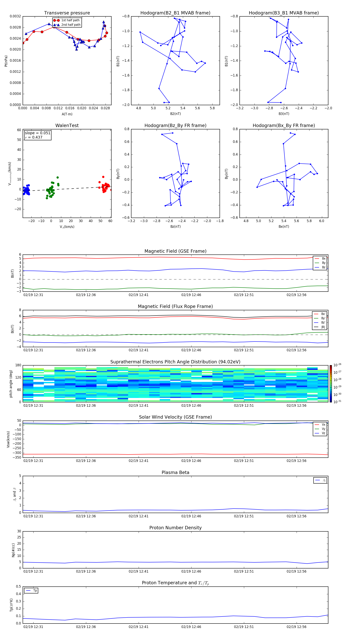The image size is (351, 644).
Task: Click the "Bz'" entry in flux rope legend
Action: click(320, 323)
